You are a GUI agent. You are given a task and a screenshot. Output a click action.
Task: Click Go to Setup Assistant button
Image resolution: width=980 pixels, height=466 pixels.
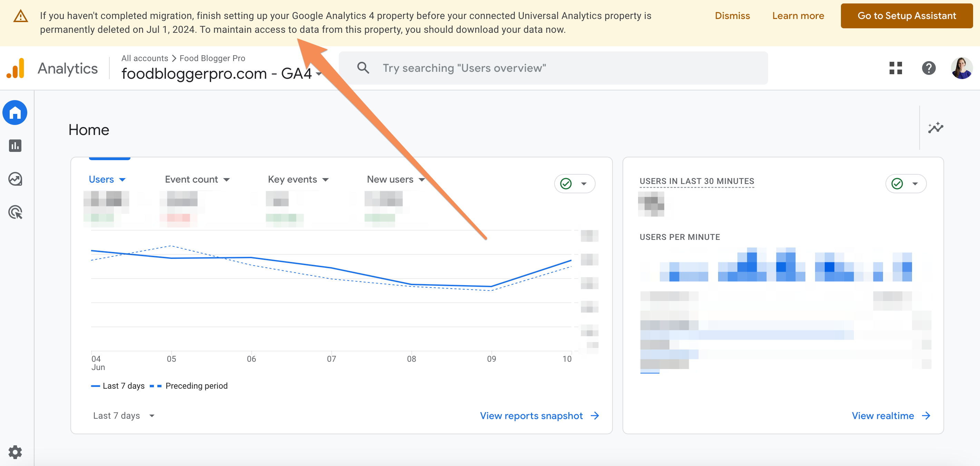point(906,16)
